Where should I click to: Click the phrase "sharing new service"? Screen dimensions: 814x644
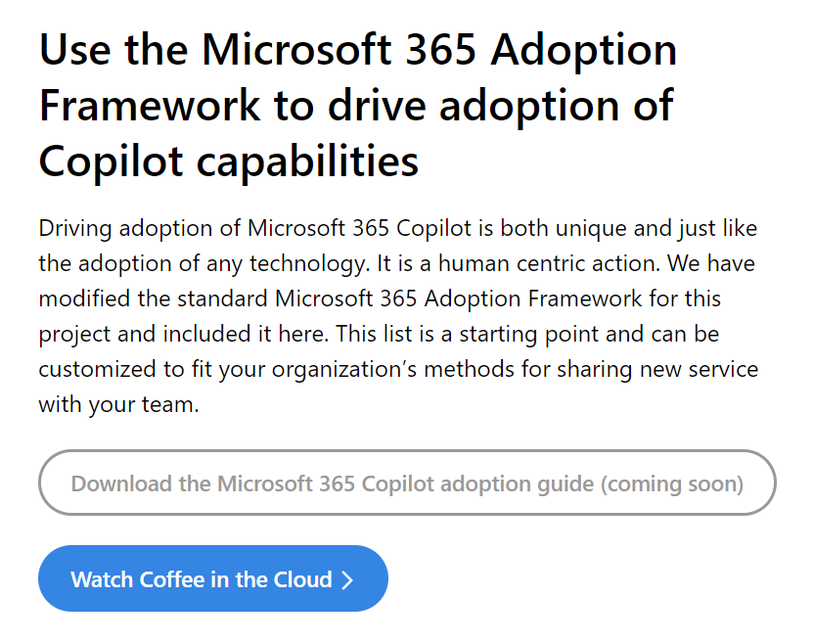coord(657,369)
